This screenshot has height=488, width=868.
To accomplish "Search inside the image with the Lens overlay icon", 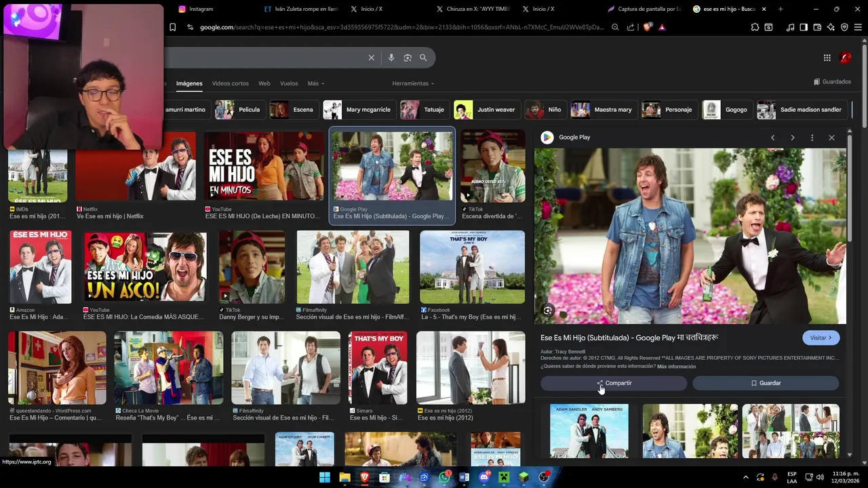I will 547,310.
